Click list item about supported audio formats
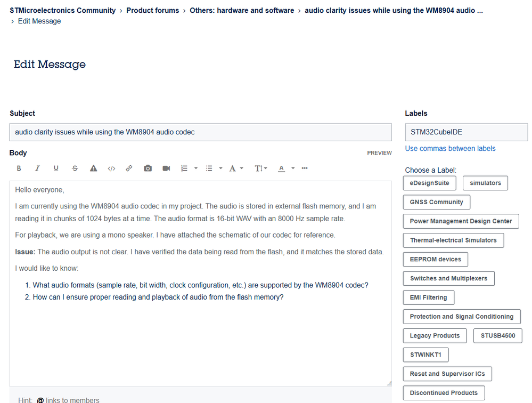Image resolution: width=532 pixels, height=403 pixels. 201,285
